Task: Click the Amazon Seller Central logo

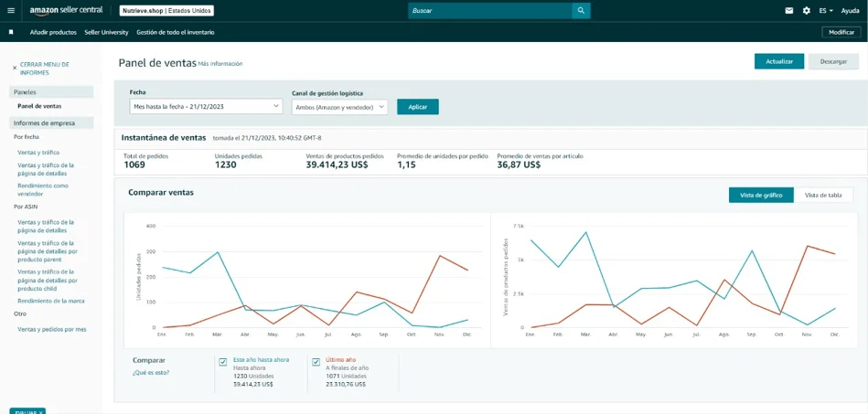Action: [x=66, y=11]
